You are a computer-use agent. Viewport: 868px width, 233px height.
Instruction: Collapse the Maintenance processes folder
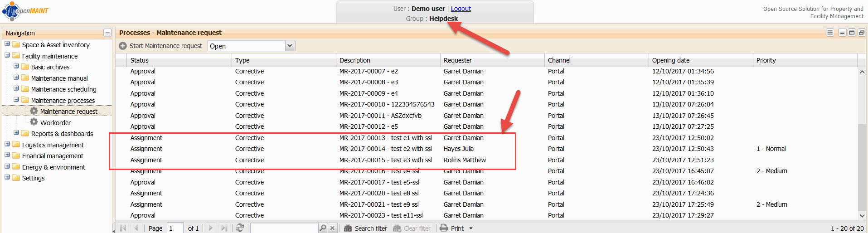(x=16, y=100)
